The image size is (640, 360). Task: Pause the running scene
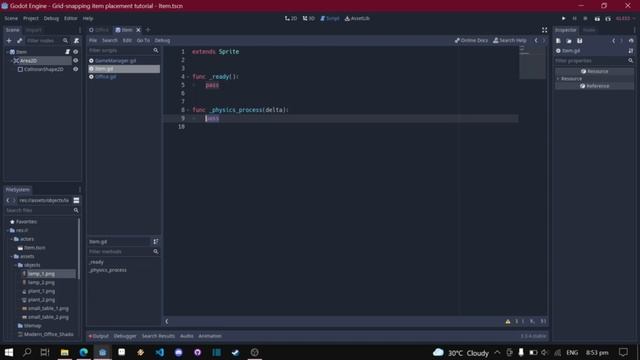tap(575, 18)
